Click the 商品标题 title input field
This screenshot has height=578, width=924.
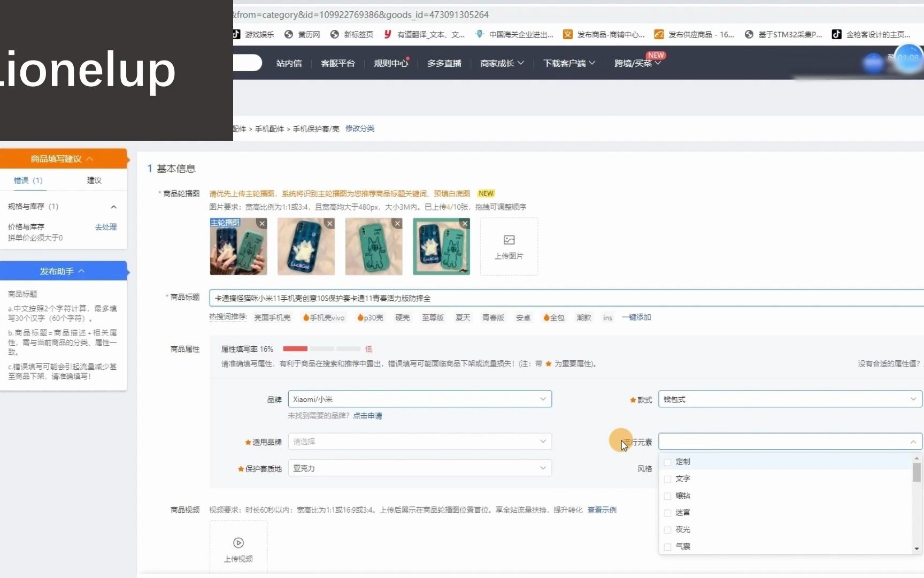(x=567, y=298)
